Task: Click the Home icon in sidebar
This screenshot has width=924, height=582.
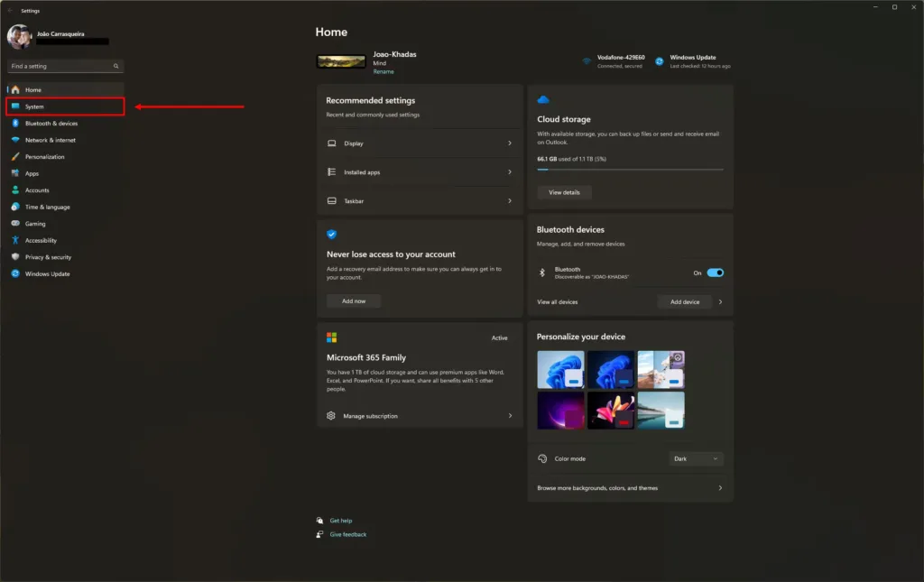Action: [15, 89]
